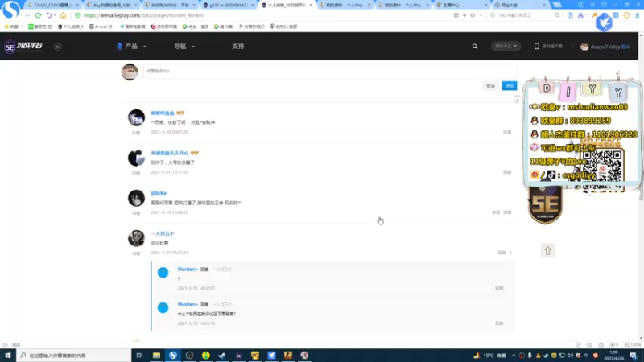Click the Sogou browser logo at top left
The height and width of the screenshot is (362, 644).
(x=10, y=9)
